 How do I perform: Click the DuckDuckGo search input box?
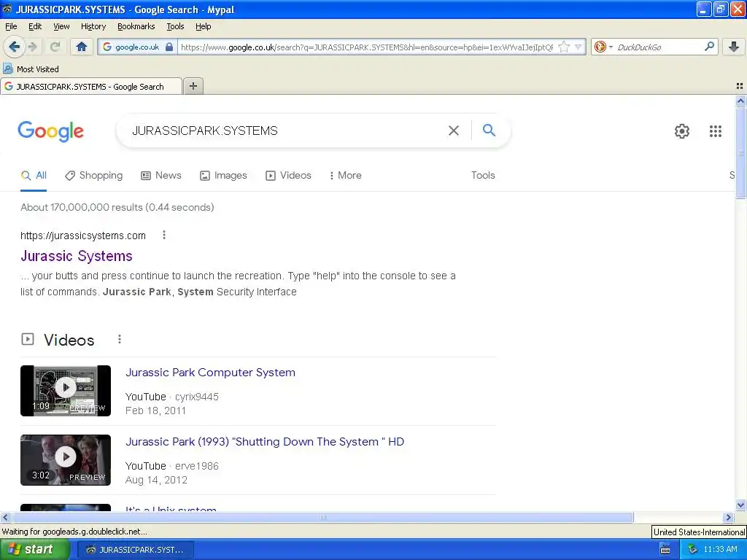pos(659,47)
